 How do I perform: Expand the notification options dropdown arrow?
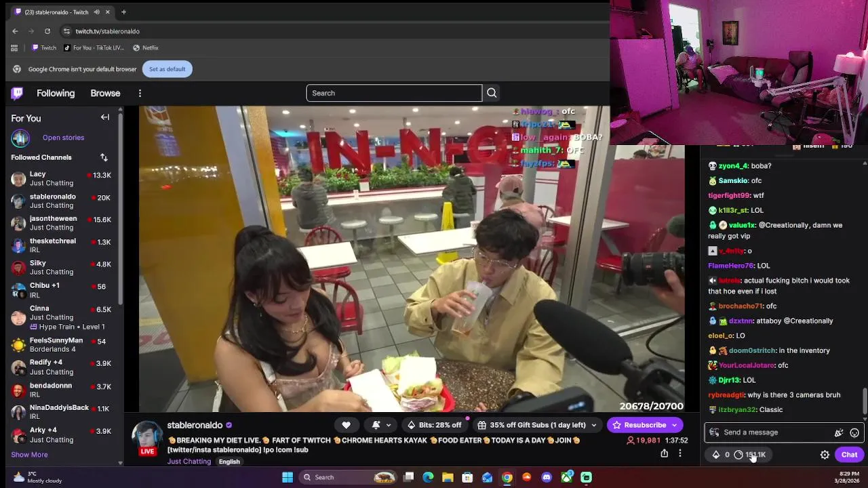[389, 425]
